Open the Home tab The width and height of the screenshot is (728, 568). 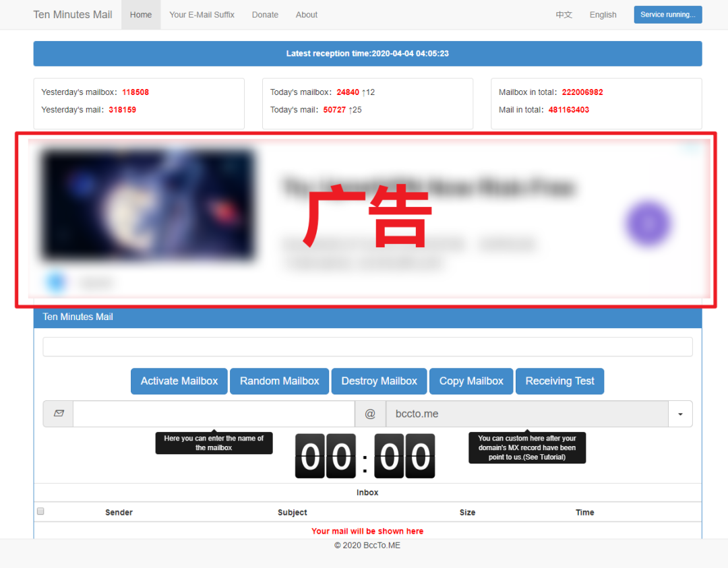(x=141, y=15)
